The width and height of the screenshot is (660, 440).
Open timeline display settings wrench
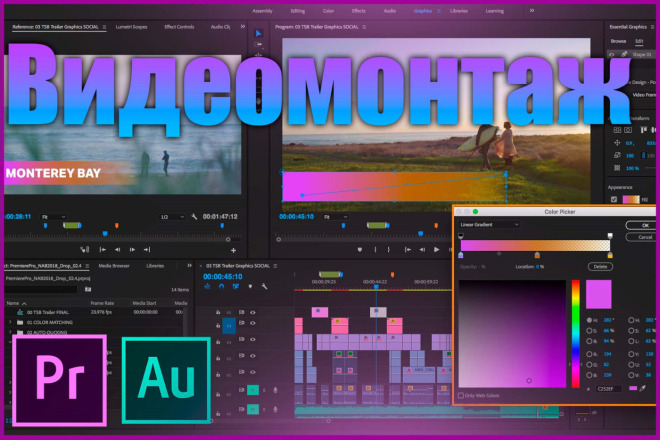[264, 286]
